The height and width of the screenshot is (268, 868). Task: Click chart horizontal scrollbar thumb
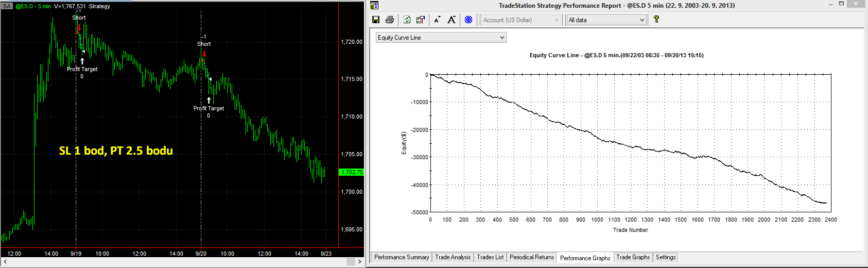(x=351, y=262)
